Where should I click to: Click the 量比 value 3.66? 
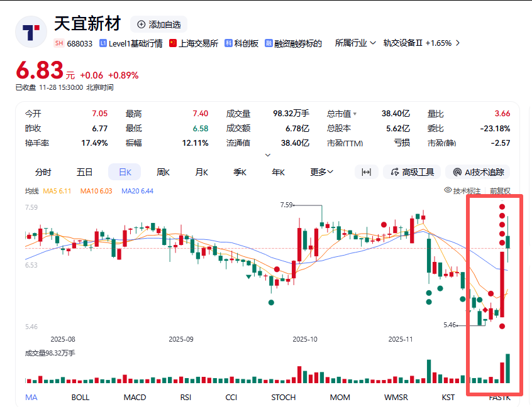point(502,114)
